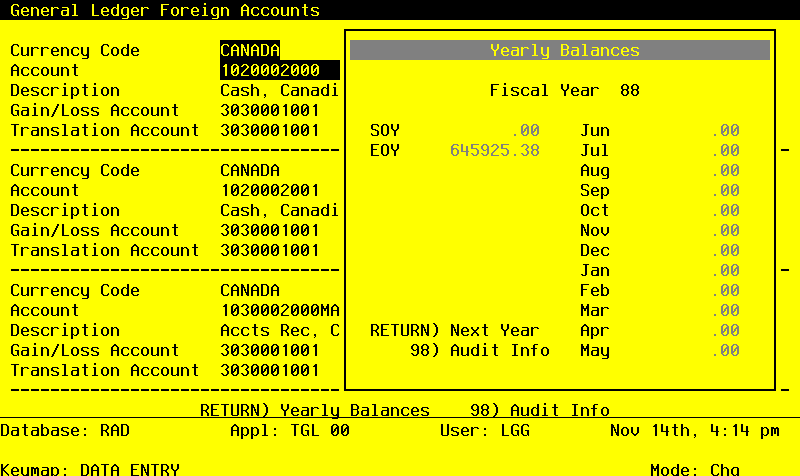The width and height of the screenshot is (800, 476).
Task: Click the Apr balance value
Action: click(x=725, y=331)
